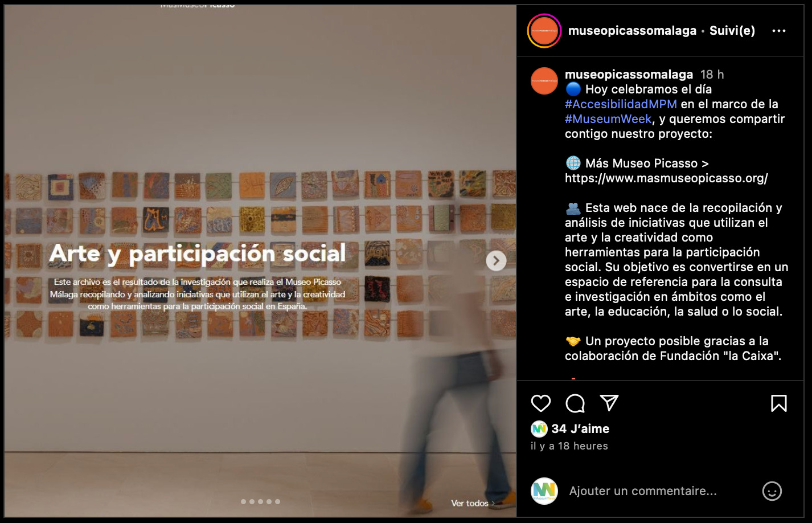Select the first carousel dot indicator
The height and width of the screenshot is (523, 812).
[x=243, y=502]
